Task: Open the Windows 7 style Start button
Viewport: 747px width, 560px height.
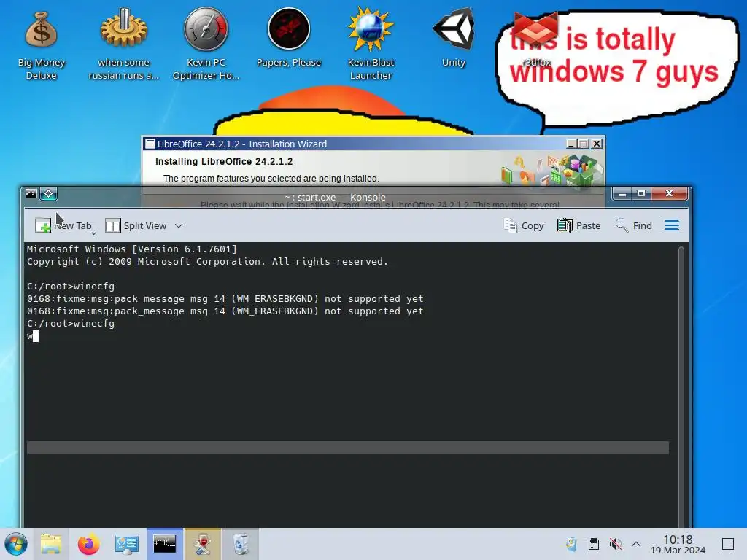Action: pyautogui.click(x=16, y=544)
